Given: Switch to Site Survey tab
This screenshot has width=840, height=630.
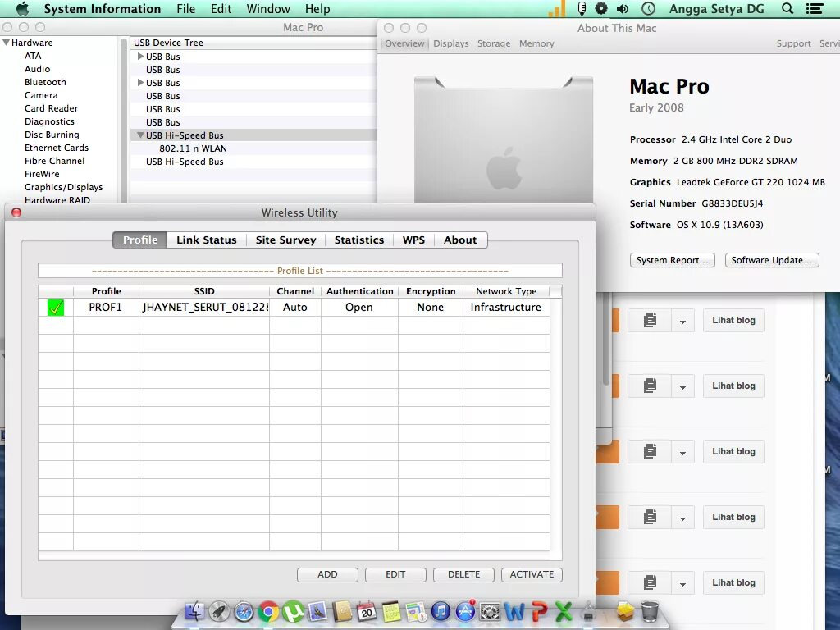Looking at the screenshot, I should (286, 240).
